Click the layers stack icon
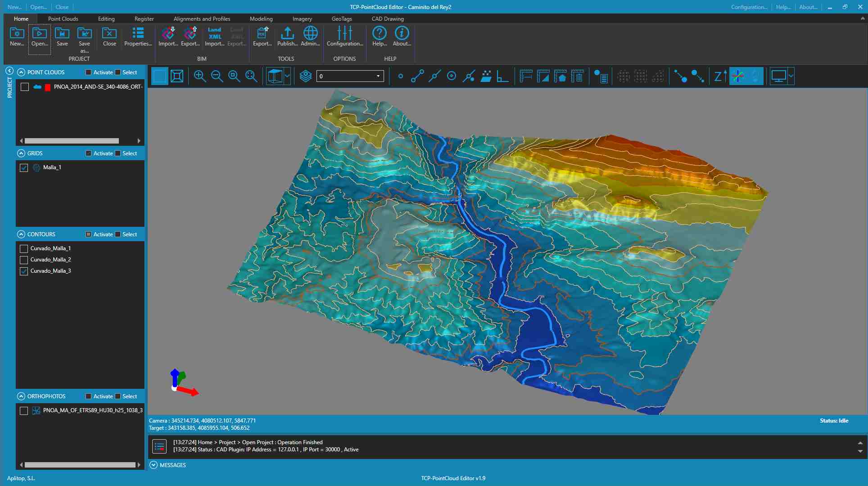 tap(306, 76)
